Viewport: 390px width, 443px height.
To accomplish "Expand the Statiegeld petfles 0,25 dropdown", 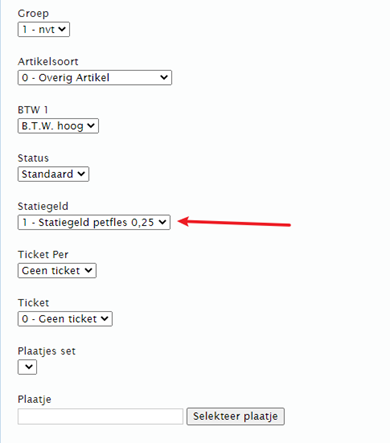I will click(94, 222).
